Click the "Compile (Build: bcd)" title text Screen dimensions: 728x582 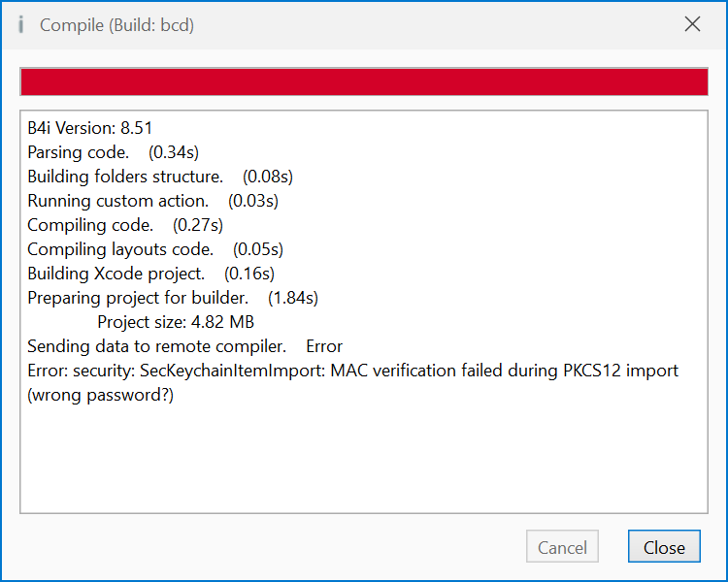click(x=116, y=25)
